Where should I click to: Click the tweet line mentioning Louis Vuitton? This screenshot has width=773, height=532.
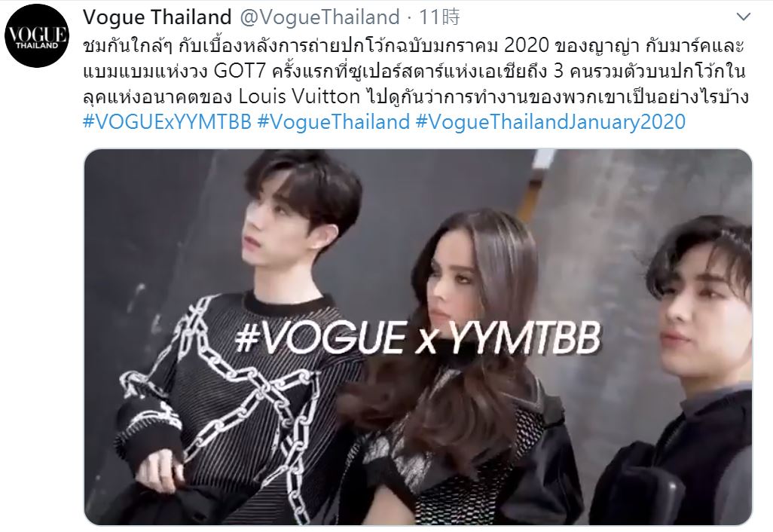(416, 96)
